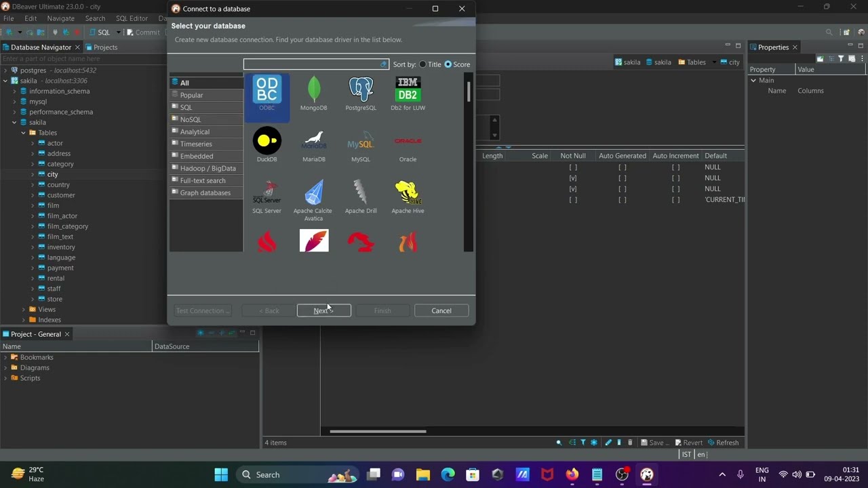The height and width of the screenshot is (488, 868).
Task: Click the horizontal scrollbar below columns table
Action: click(x=378, y=431)
